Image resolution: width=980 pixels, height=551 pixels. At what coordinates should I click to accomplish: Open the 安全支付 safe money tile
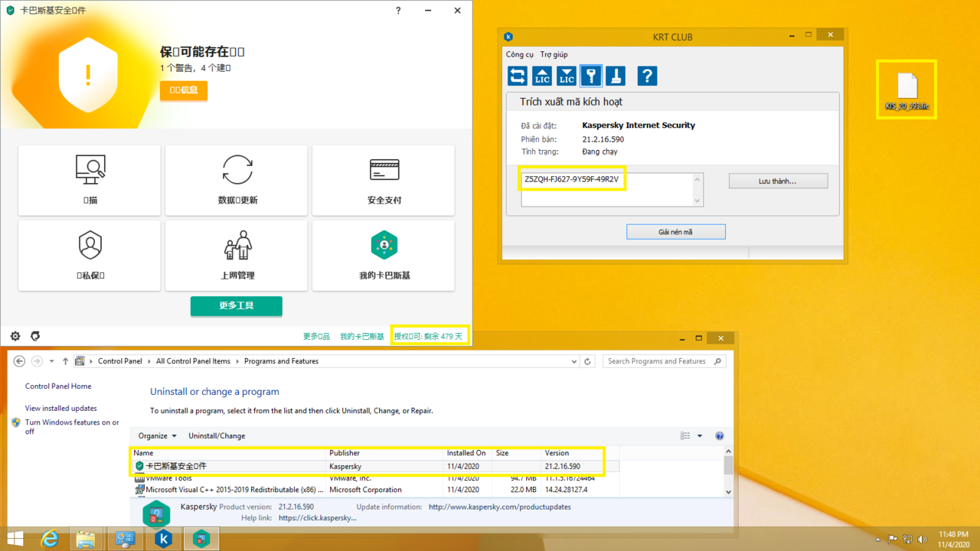[x=384, y=181]
